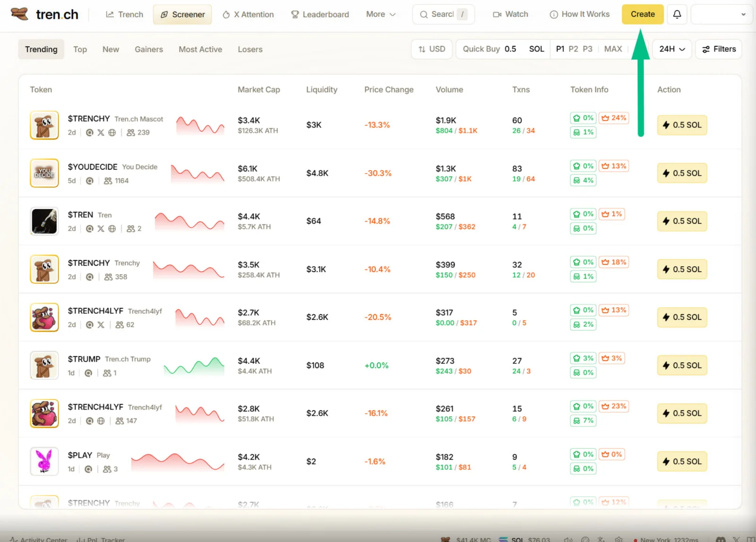Click holders icon showing 239 for $TRENCHY
This screenshot has height=542, width=756.
pos(131,133)
